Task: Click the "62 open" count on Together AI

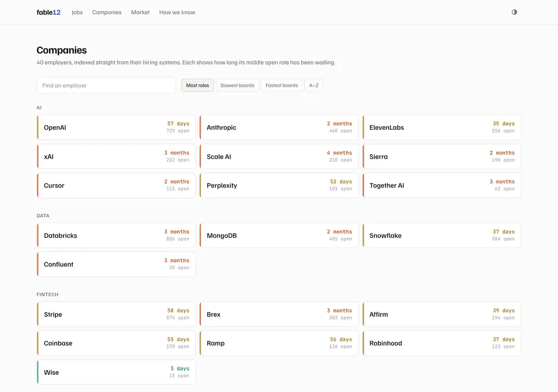Action: point(505,189)
